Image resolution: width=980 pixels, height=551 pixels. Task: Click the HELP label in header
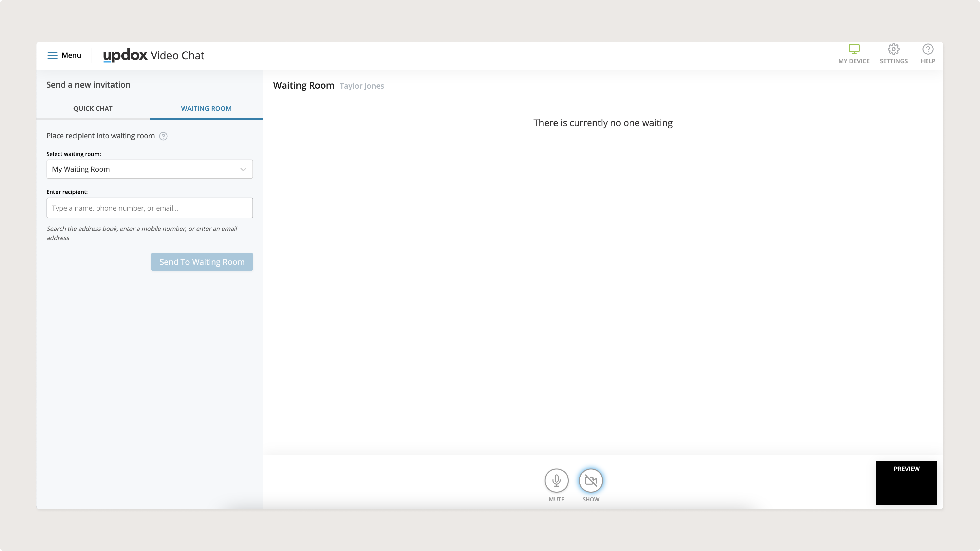pos(928,61)
